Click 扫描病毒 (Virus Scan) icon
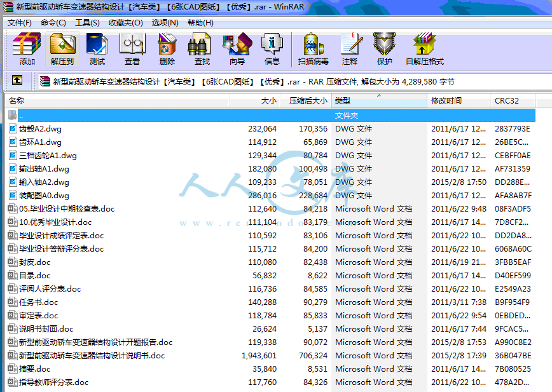 [313, 49]
